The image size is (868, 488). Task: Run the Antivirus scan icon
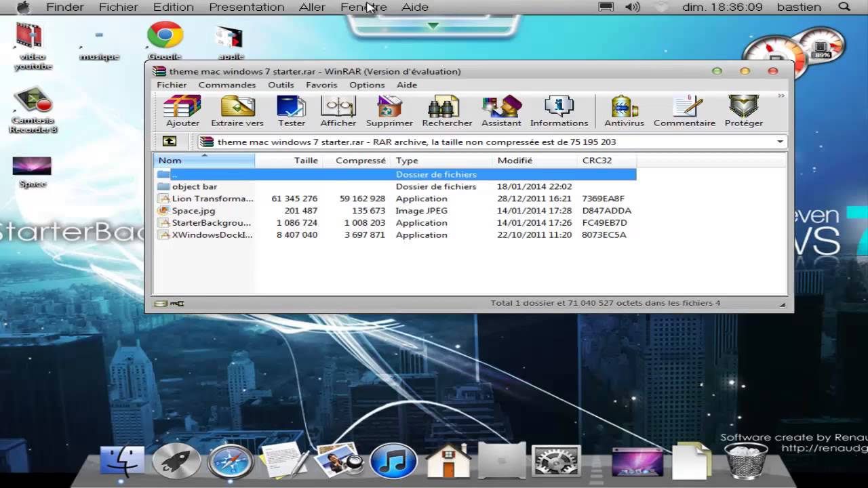point(624,111)
